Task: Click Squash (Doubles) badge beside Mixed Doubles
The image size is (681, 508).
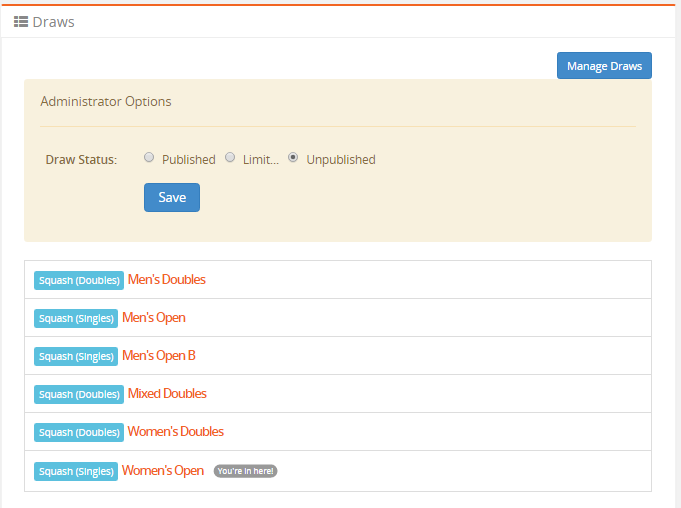Action: [79, 394]
